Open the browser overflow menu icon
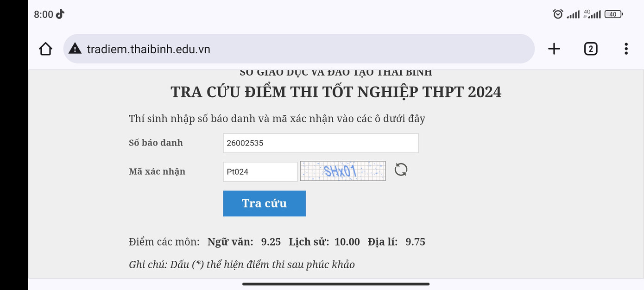The width and height of the screenshot is (644, 290). (626, 48)
